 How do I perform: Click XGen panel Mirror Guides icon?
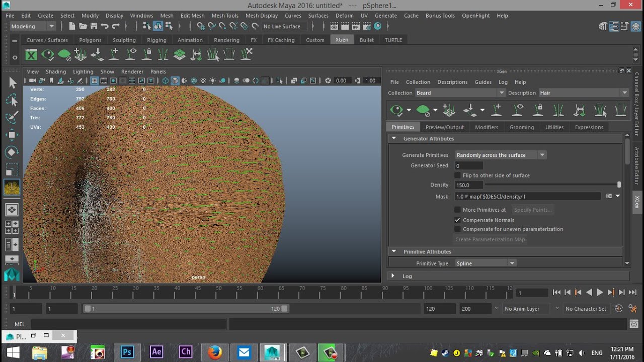pyautogui.click(x=558, y=110)
